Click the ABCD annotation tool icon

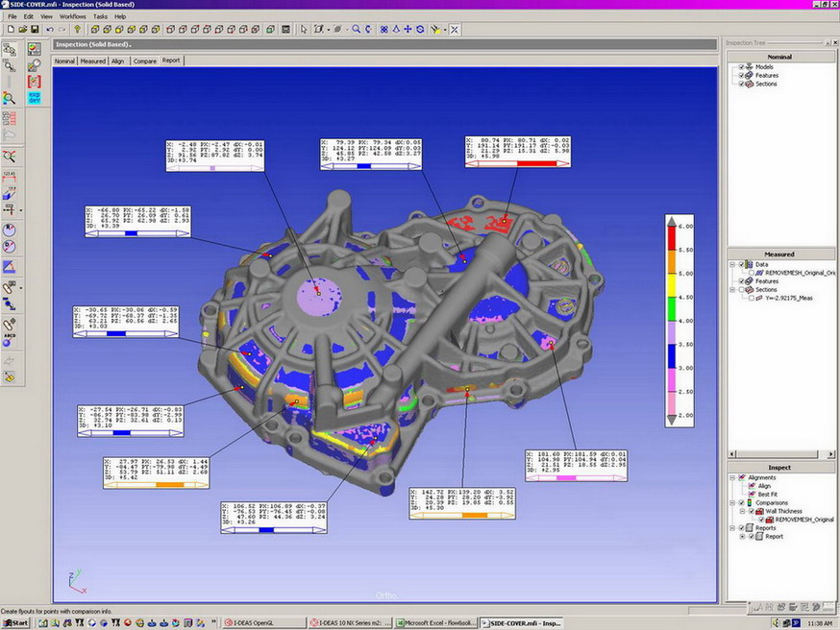point(9,340)
